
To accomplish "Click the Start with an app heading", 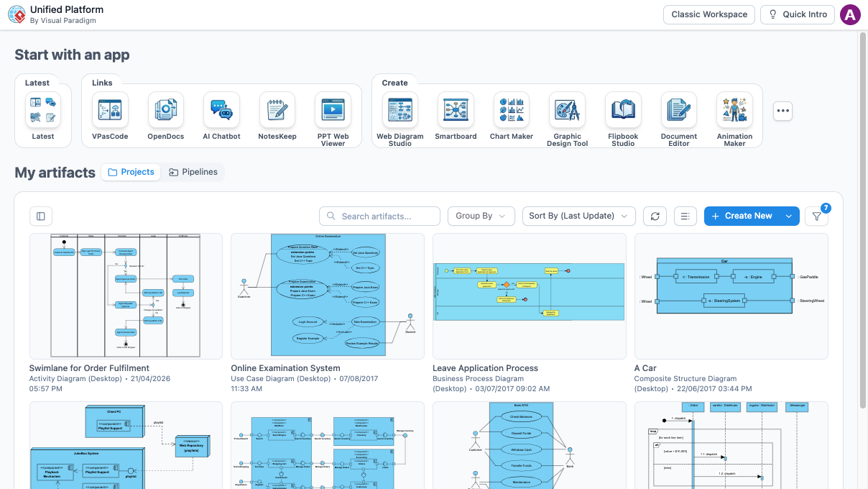I will pos(72,55).
